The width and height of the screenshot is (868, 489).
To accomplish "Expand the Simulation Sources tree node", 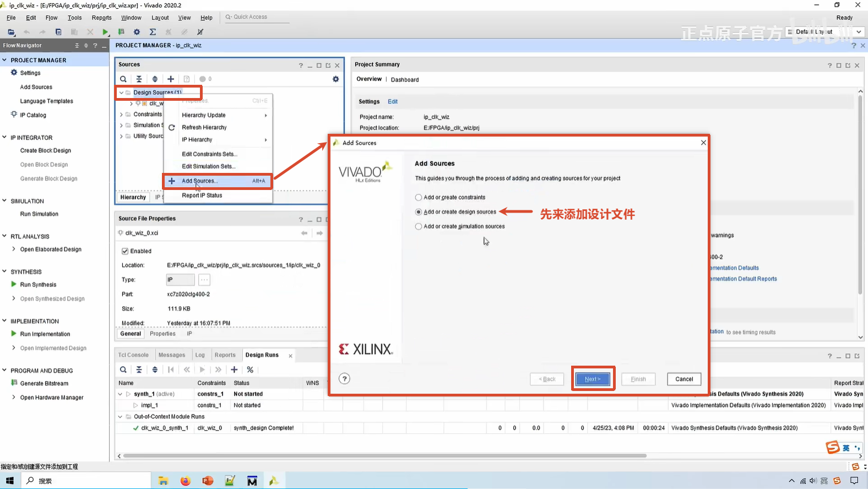I will [x=121, y=126].
